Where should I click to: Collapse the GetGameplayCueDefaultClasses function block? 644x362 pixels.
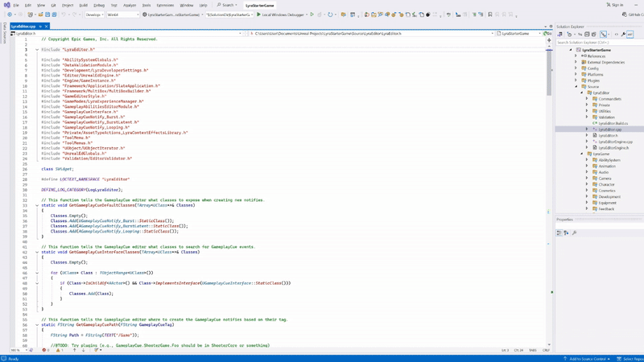tap(36, 205)
